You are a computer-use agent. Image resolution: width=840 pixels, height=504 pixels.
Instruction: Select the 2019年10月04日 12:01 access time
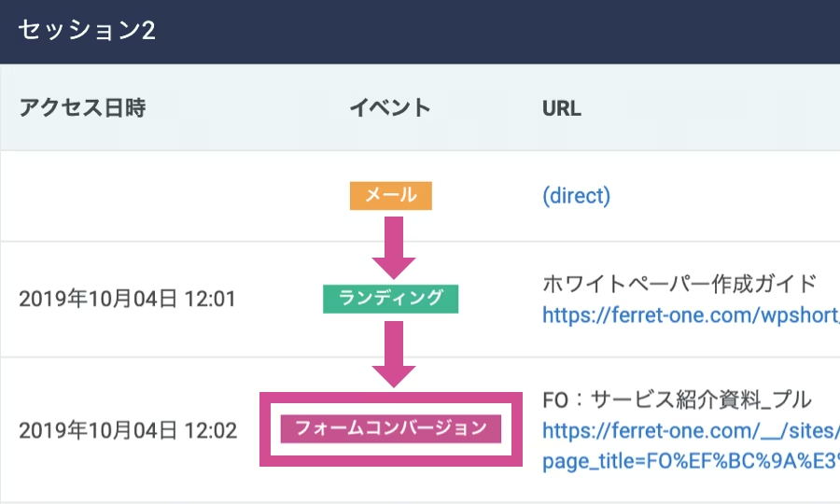(127, 300)
